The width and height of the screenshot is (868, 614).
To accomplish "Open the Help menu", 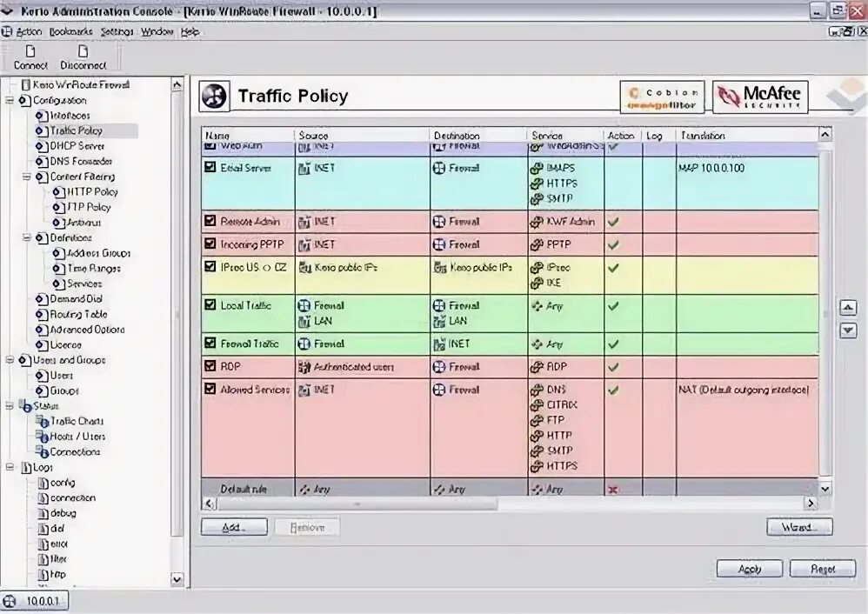I will [190, 32].
